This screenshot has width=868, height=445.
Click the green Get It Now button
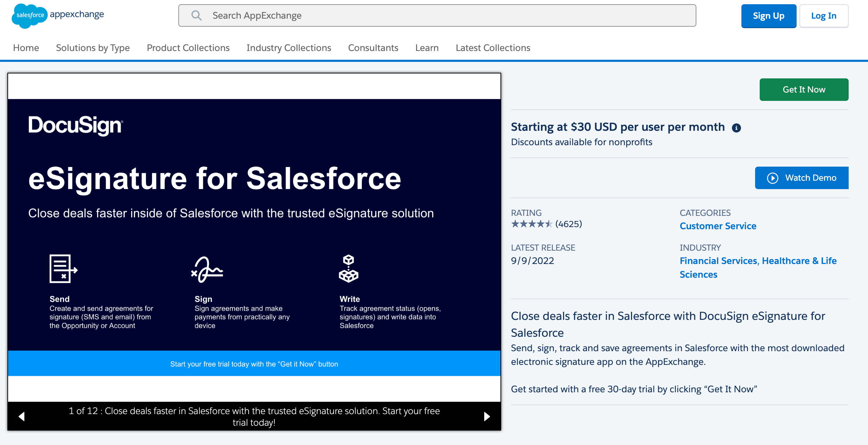[804, 90]
